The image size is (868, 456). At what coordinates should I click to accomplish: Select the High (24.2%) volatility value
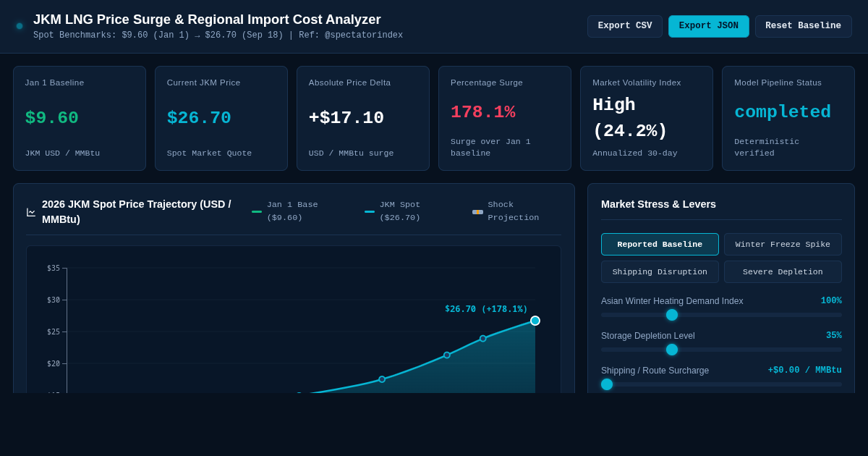[630, 118]
